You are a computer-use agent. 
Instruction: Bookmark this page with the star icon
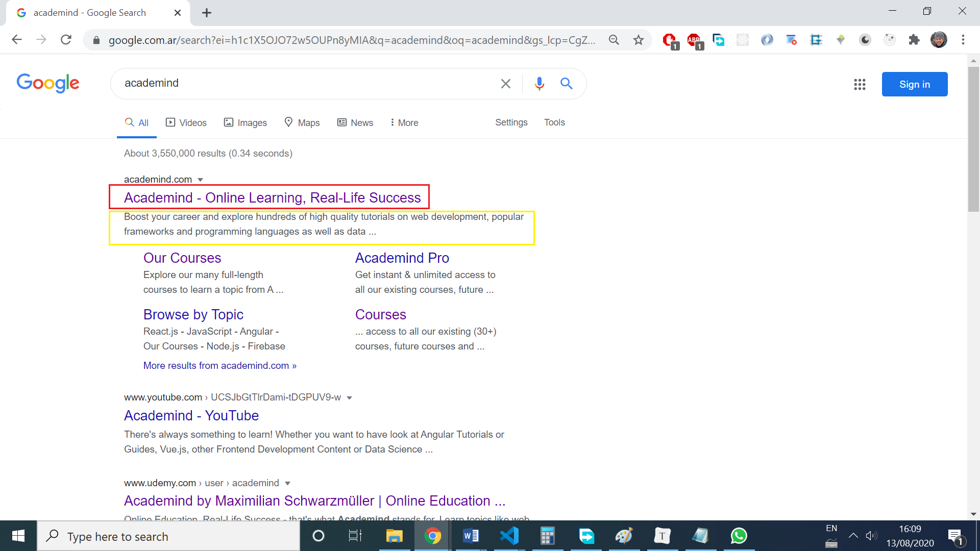click(638, 39)
